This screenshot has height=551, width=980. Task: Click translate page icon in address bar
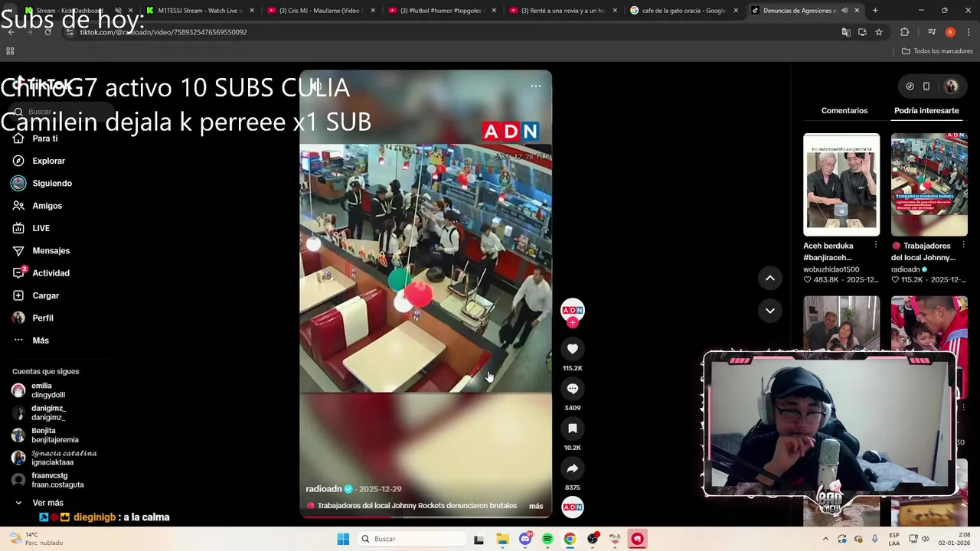pyautogui.click(x=846, y=32)
